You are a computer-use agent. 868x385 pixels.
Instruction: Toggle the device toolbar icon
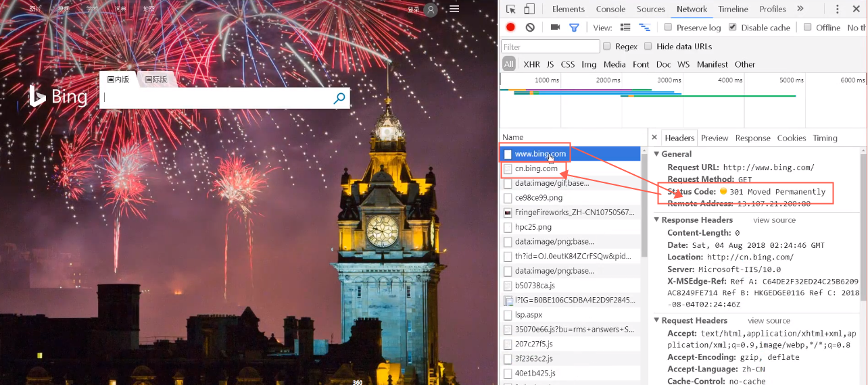(529, 9)
